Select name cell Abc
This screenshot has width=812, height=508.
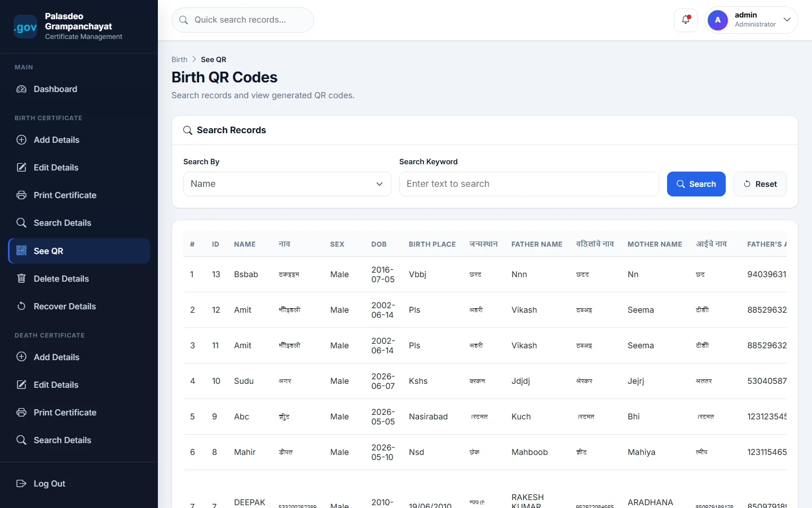(241, 417)
